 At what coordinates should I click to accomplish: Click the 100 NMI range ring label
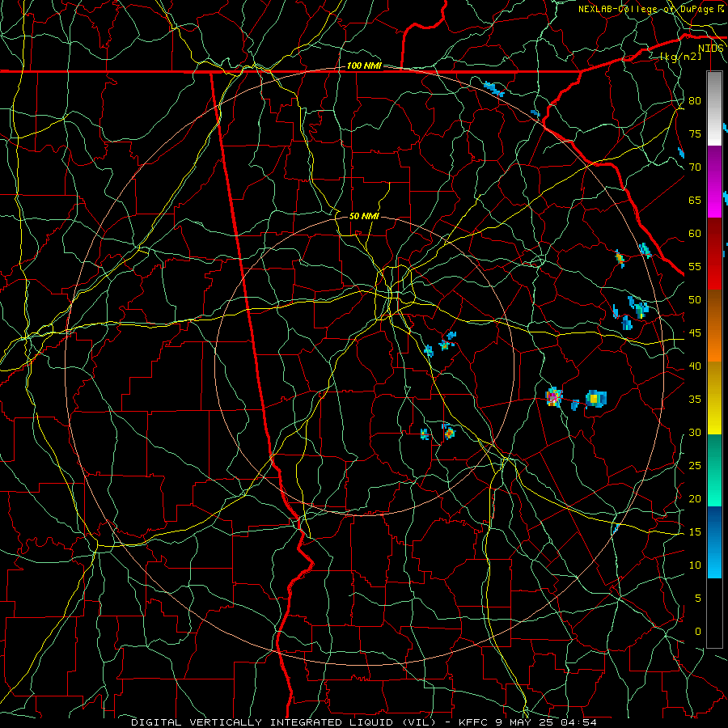(x=364, y=66)
